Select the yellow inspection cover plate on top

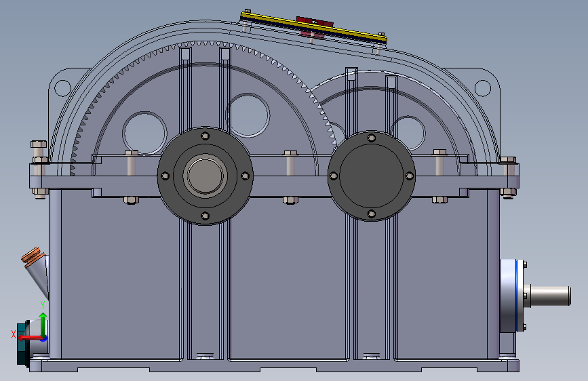pos(313,26)
